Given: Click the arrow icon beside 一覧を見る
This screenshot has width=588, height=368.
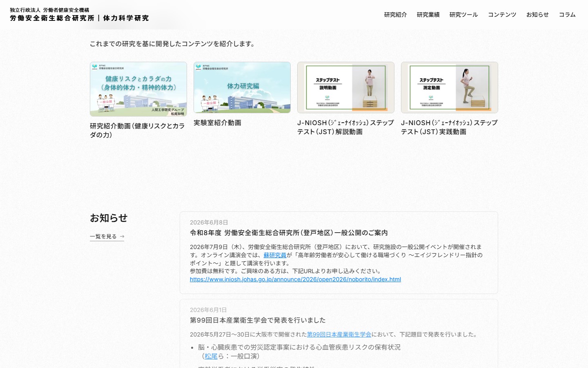Looking at the screenshot, I should click(122, 236).
